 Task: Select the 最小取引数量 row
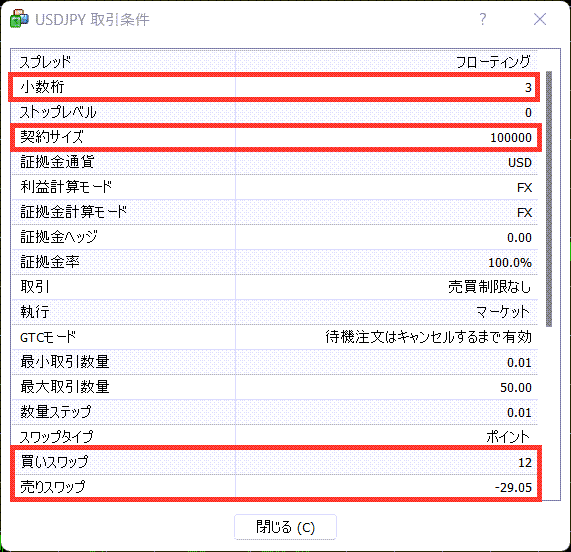(x=275, y=362)
